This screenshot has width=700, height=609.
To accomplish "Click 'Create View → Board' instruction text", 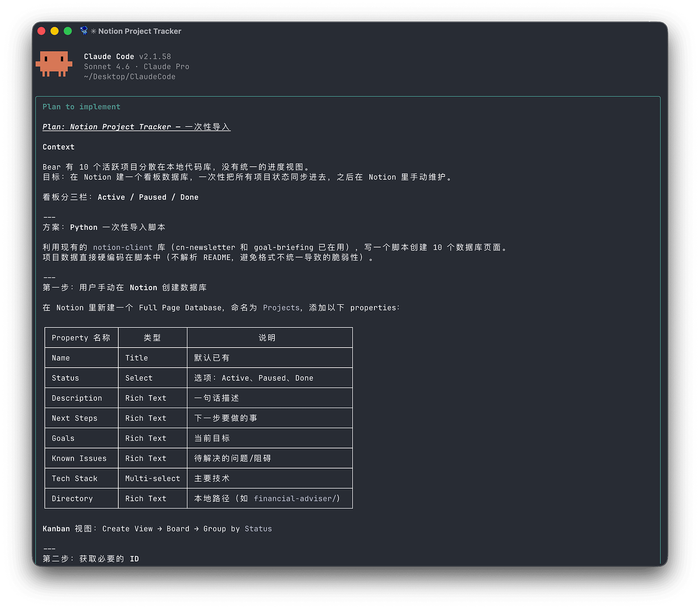I will pyautogui.click(x=146, y=529).
